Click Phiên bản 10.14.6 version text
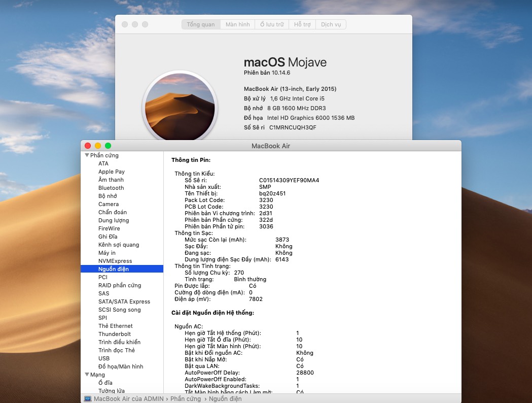 coord(267,73)
